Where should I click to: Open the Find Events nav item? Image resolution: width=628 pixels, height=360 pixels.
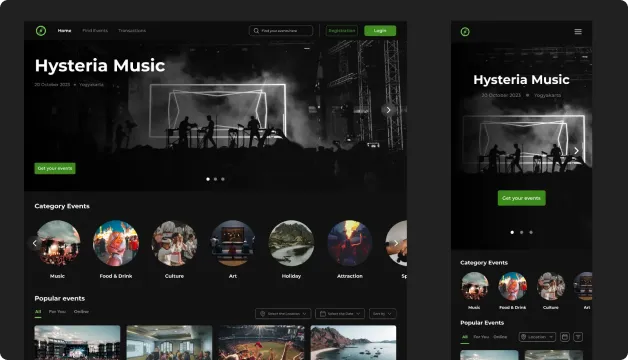pos(95,30)
